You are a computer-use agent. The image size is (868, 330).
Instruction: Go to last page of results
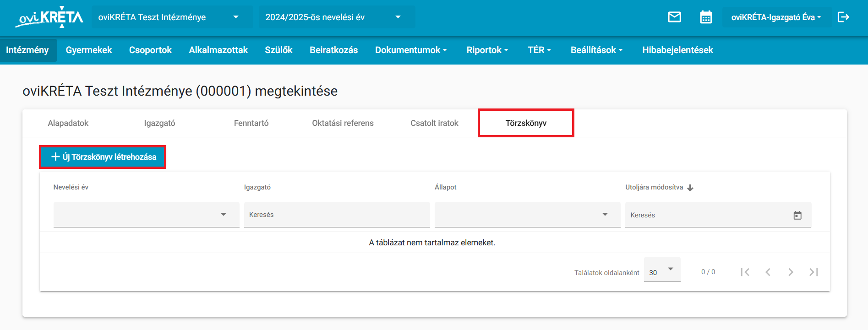(813, 272)
